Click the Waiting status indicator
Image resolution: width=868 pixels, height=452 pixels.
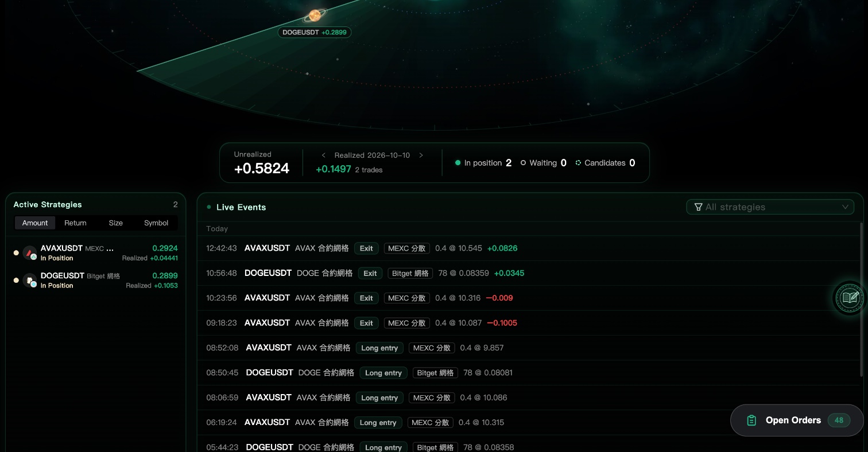coord(544,163)
